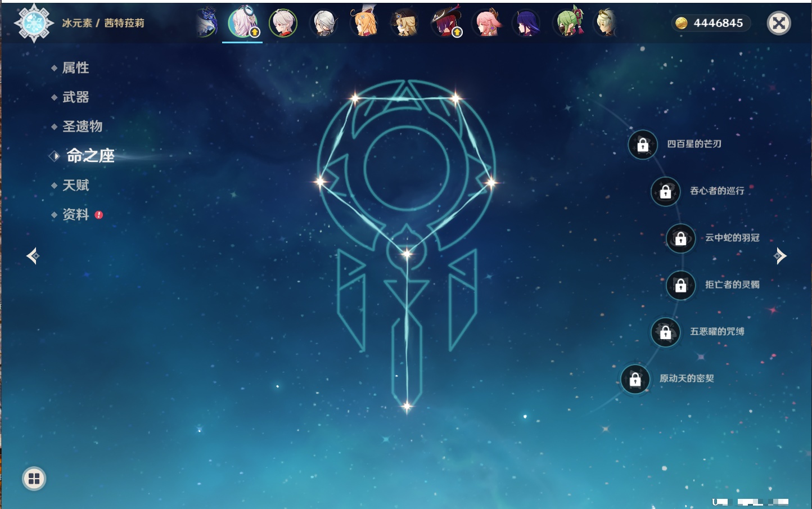Choose the green-haired masked character portrait
The height and width of the screenshot is (509, 812).
569,23
